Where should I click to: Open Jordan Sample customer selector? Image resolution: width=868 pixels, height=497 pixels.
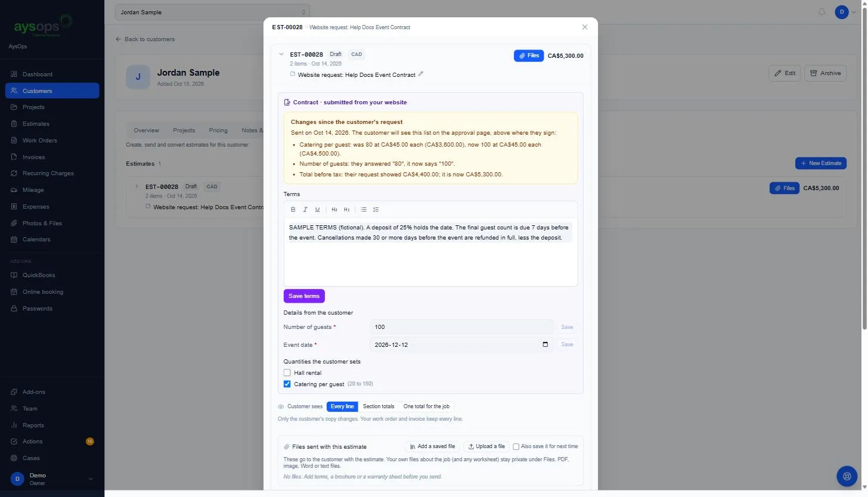click(212, 12)
